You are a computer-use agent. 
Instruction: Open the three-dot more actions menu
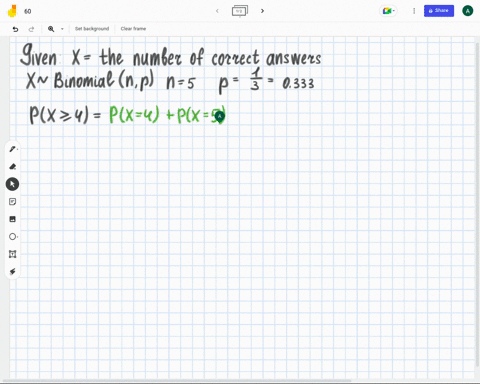tap(414, 11)
